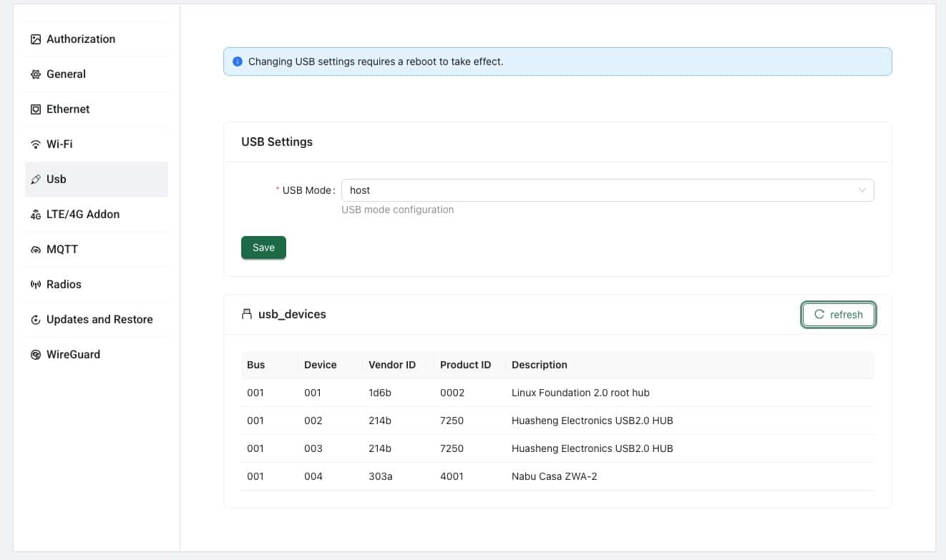Click the info icon in reboot notice
This screenshot has height=560, width=946.
(x=238, y=62)
